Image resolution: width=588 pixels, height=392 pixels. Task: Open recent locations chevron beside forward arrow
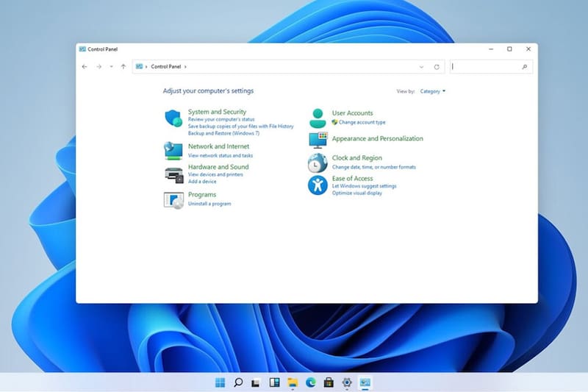(111, 67)
